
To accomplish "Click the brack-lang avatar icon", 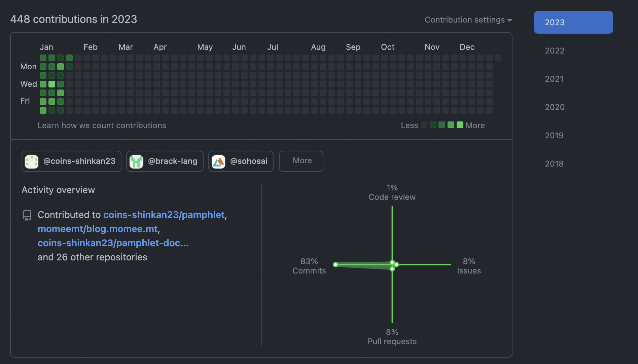I will (x=136, y=161).
